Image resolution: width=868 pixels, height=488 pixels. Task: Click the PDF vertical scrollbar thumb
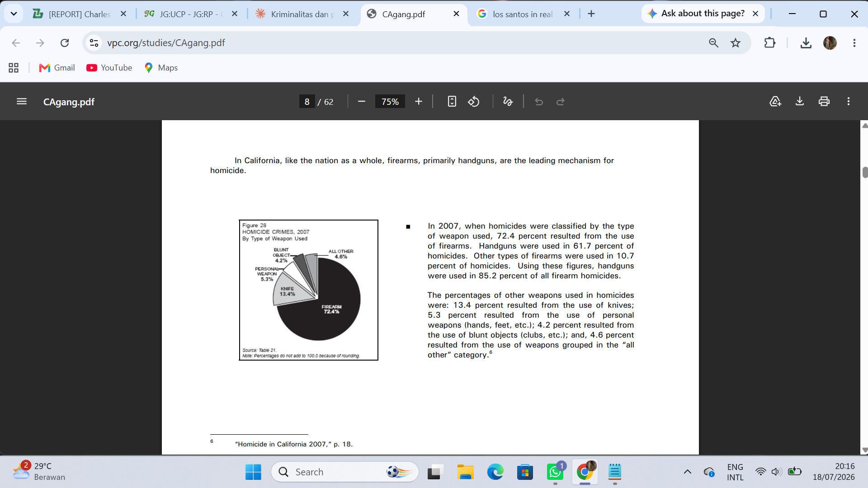coord(865,172)
